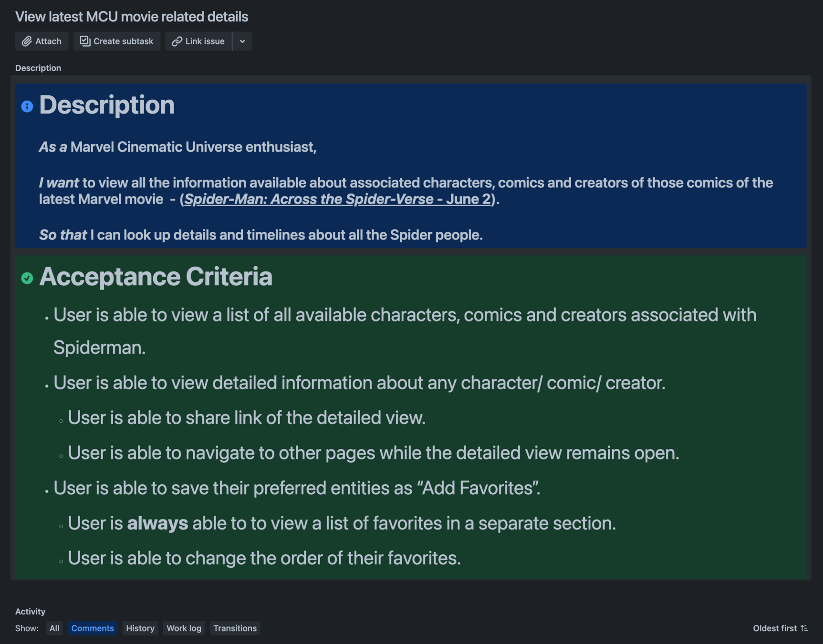This screenshot has height=644, width=823.
Task: Click the large 'Description' panel heading
Action: coord(107,105)
